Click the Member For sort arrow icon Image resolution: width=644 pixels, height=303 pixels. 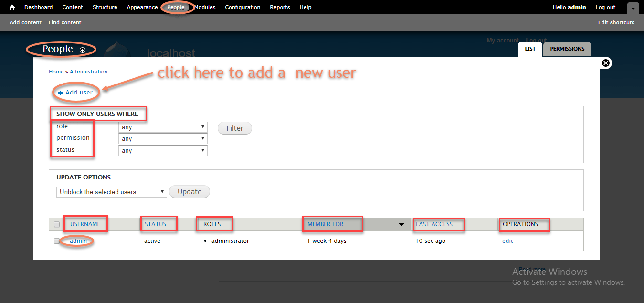coord(401,224)
